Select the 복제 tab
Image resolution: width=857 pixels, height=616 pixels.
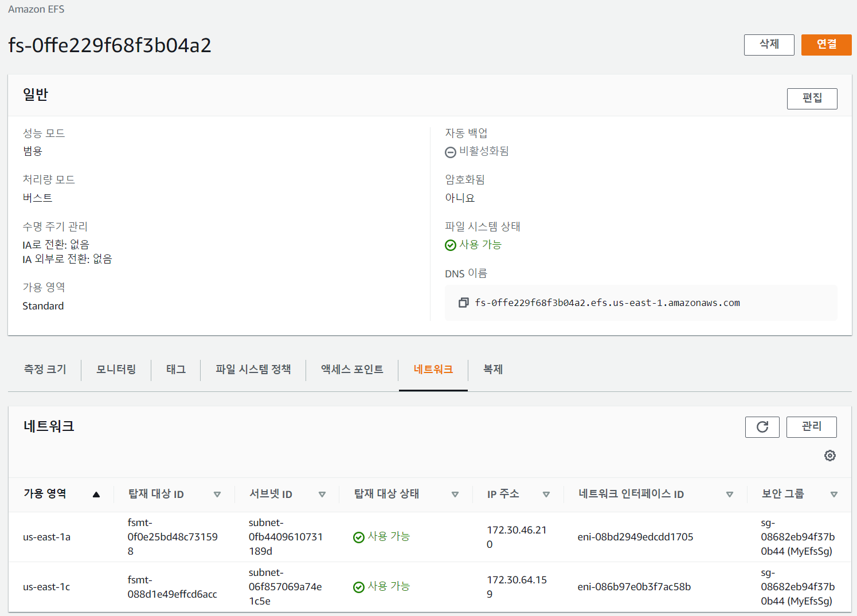coord(492,370)
